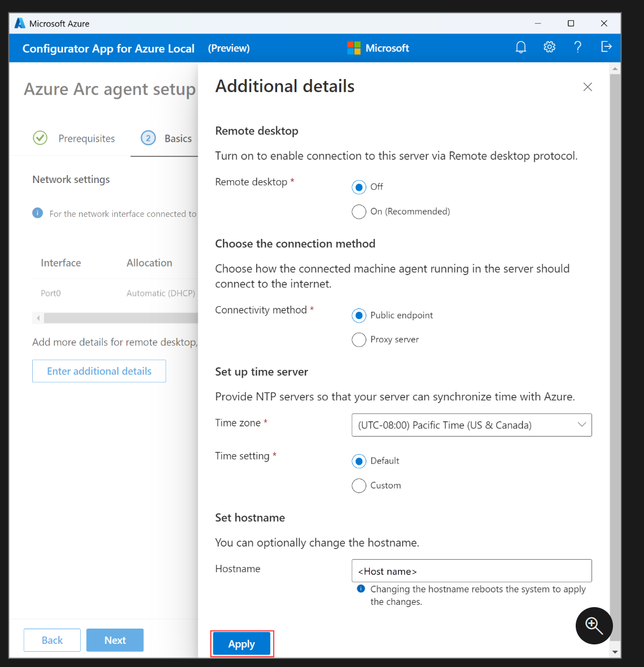This screenshot has width=644, height=667.
Task: Click the Allocation column header
Action: pos(149,263)
